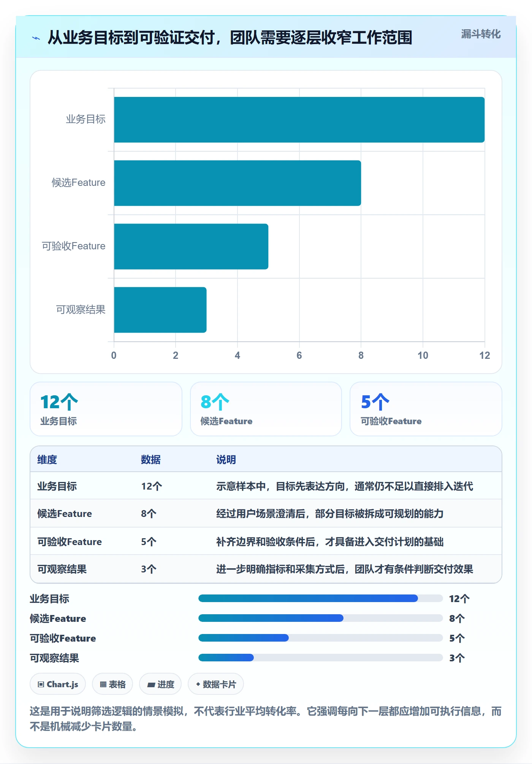Click the 漏斗转化 tag in the header
This screenshot has width=532, height=764.
[481, 34]
